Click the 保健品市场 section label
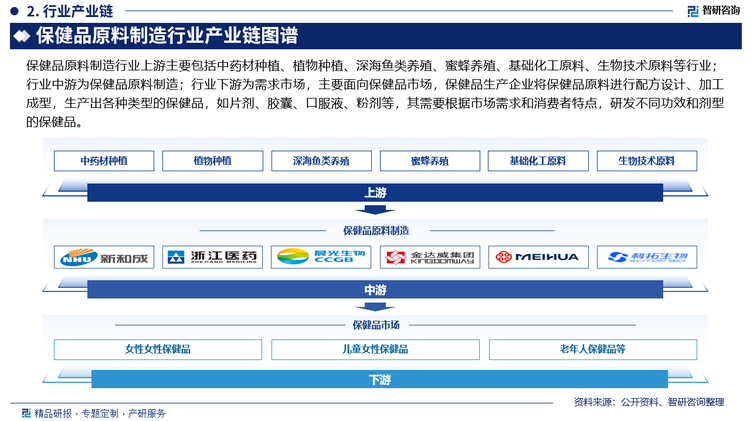Viewport: 750px width, 421px height. 376,325
